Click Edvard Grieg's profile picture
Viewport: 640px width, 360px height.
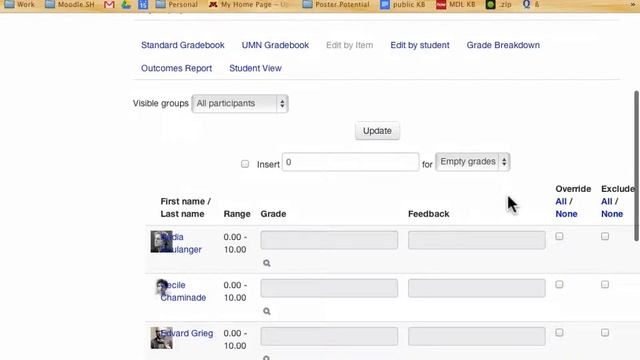[x=161, y=338]
